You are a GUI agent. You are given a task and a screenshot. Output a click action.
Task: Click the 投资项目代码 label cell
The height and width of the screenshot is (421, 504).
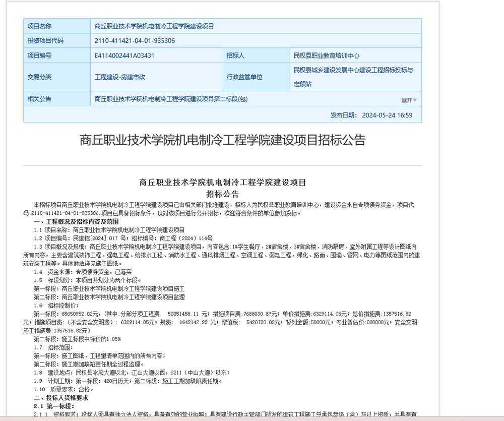pyautogui.click(x=57, y=40)
